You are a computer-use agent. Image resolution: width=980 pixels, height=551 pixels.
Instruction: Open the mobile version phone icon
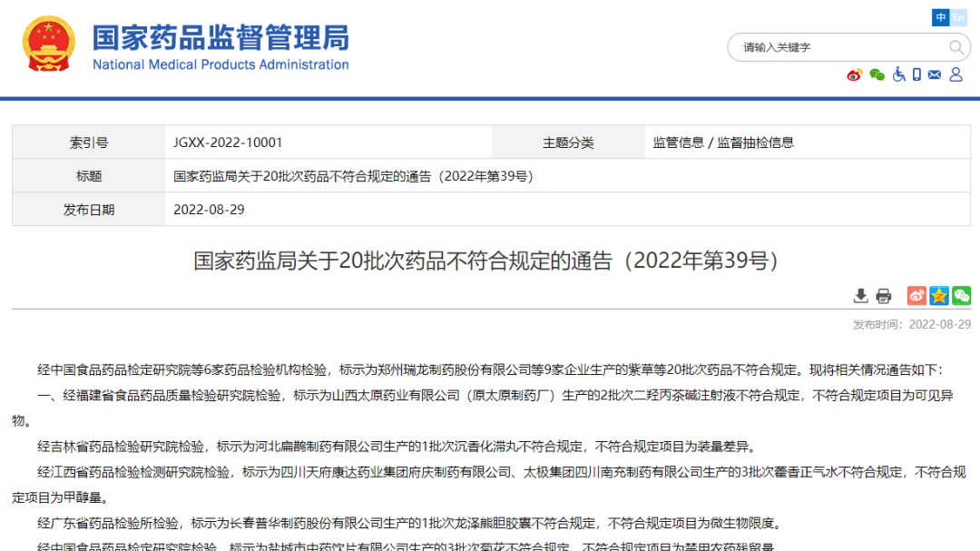click(916, 74)
